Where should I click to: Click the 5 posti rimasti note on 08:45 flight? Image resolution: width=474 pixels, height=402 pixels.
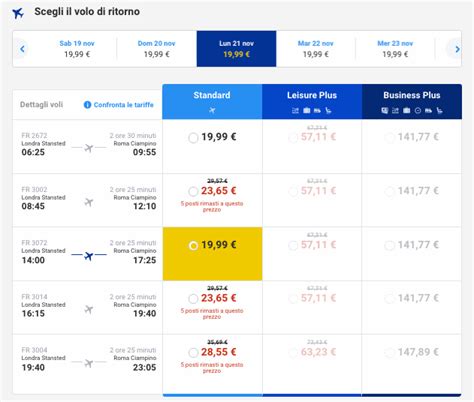[x=212, y=206]
